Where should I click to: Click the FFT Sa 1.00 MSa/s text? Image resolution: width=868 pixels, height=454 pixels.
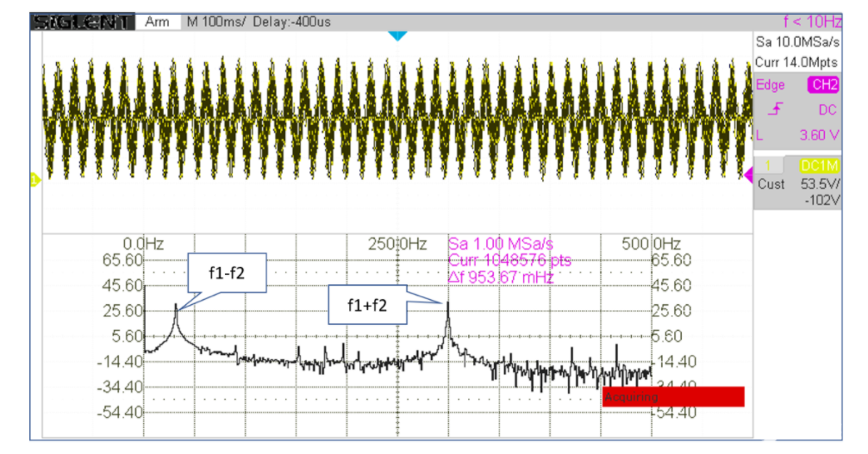pyautogui.click(x=501, y=244)
